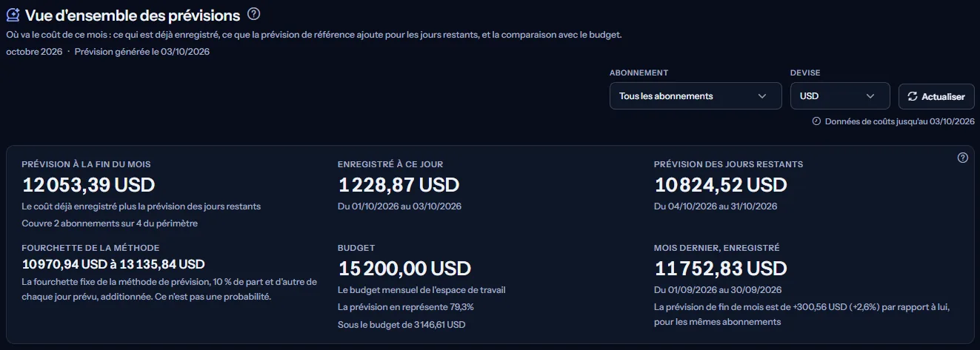Click the Enregistré à ce jour amount
980x350 pixels.
[399, 184]
